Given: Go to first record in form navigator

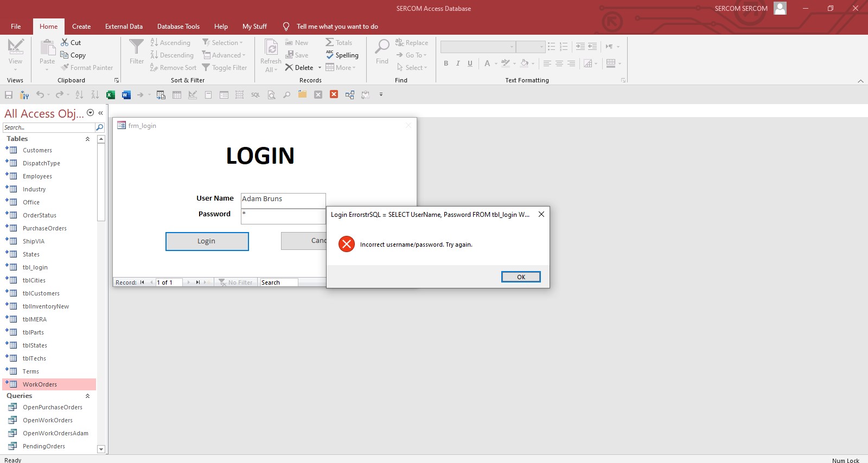Looking at the screenshot, I should pos(142,282).
